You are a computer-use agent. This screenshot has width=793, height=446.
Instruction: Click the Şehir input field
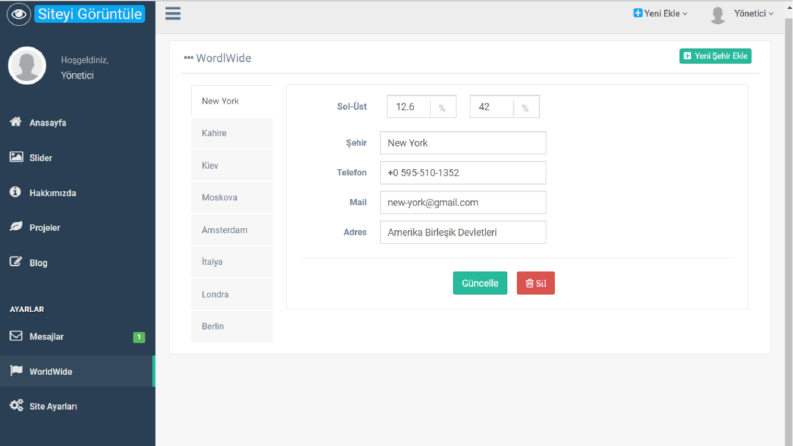point(463,143)
